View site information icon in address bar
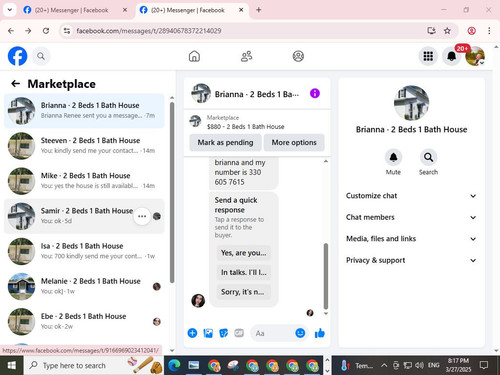This screenshot has width=500, height=375. coord(67,31)
